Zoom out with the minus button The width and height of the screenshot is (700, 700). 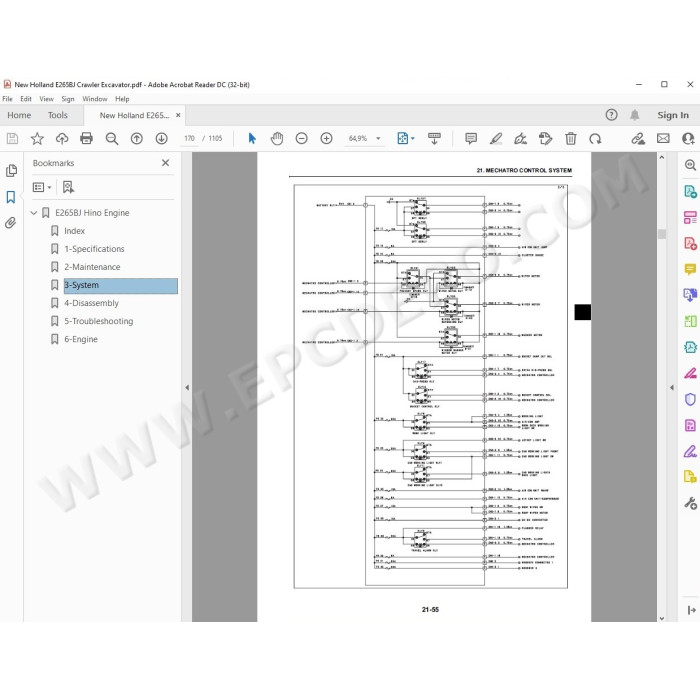[x=301, y=138]
